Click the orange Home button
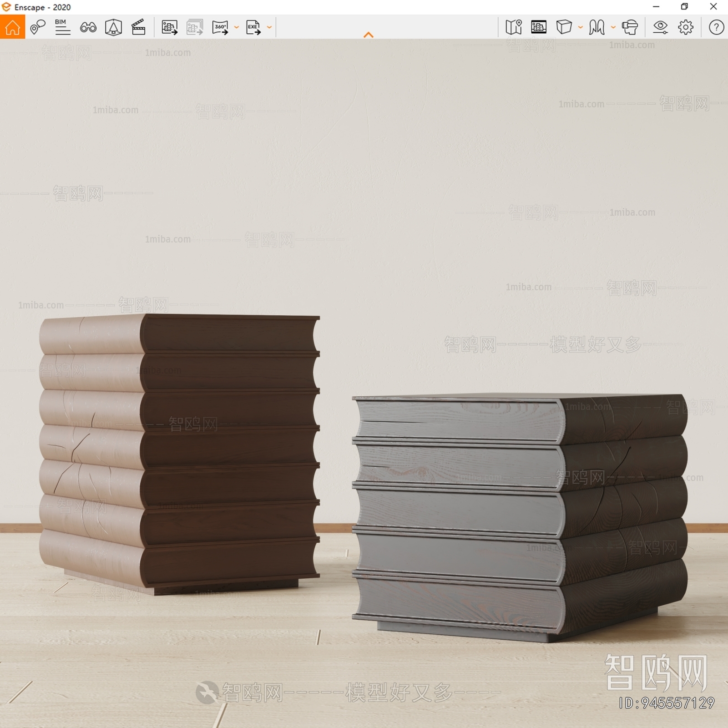 (x=12, y=27)
